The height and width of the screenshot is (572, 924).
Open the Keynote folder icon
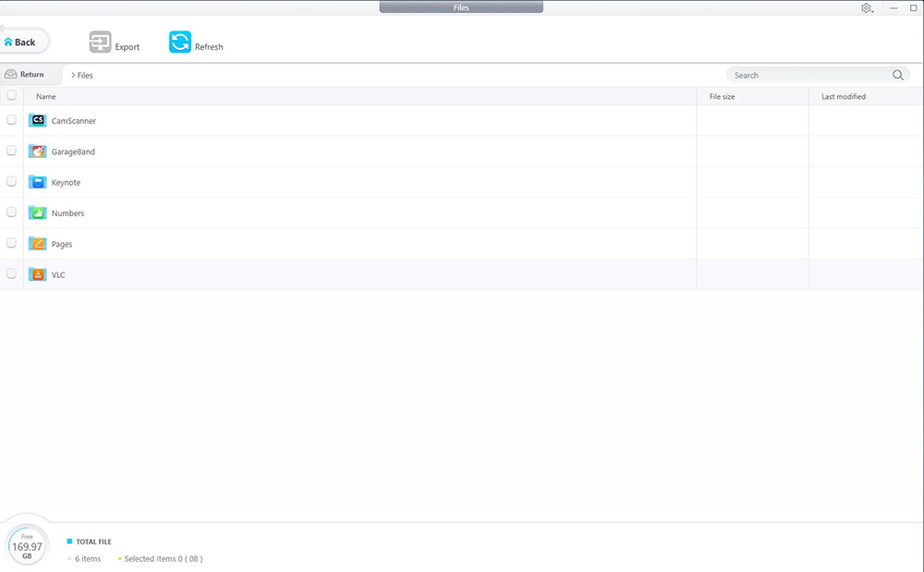(38, 182)
